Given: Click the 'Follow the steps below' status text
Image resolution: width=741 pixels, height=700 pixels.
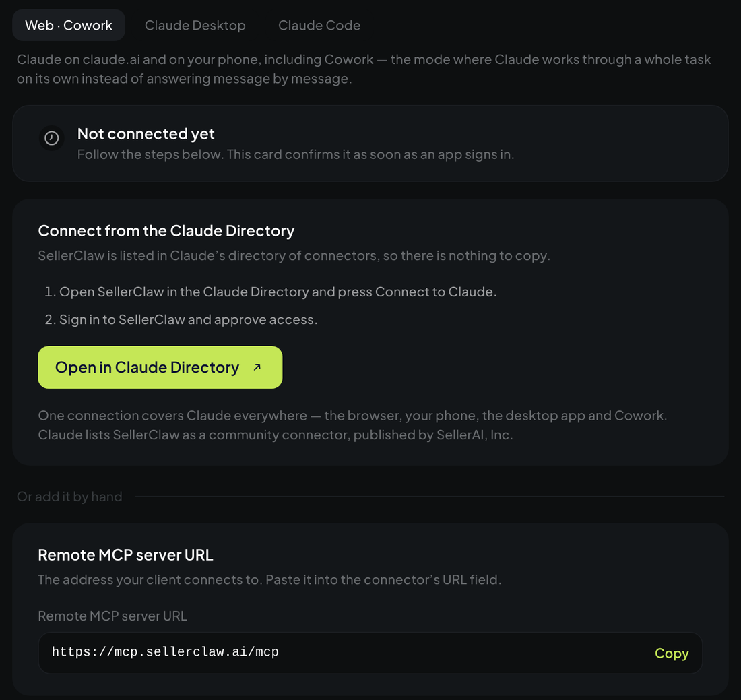Looking at the screenshot, I should [296, 154].
